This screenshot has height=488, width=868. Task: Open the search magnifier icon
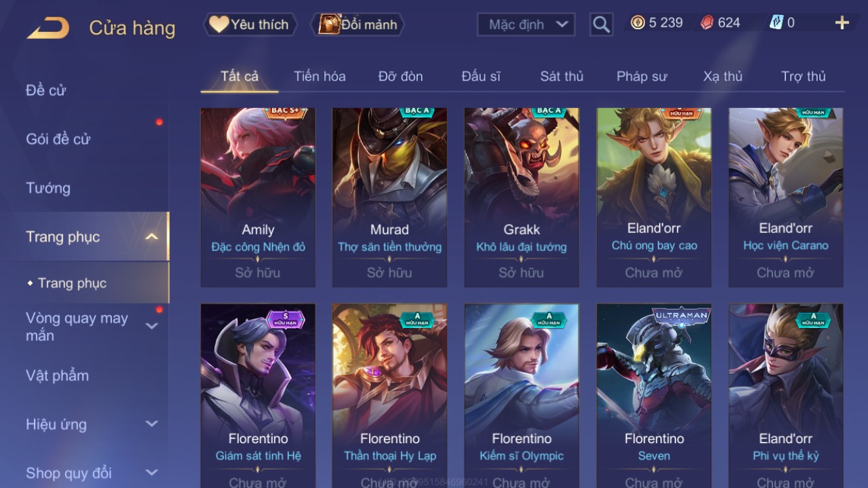click(x=601, y=25)
